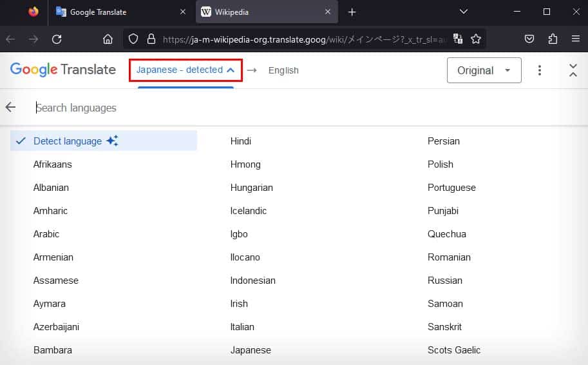The width and height of the screenshot is (588, 365).
Task: Choose Quechua language
Action: [446, 234]
